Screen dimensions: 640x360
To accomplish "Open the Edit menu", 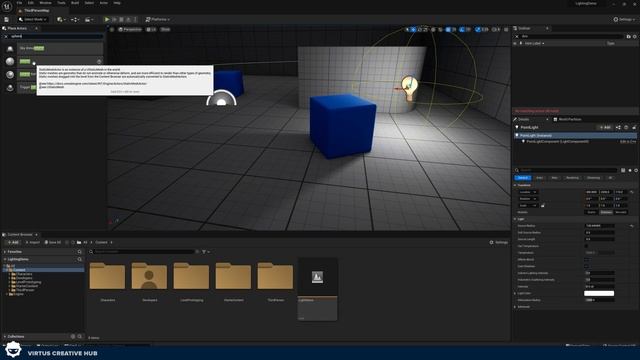I will click(31, 3).
